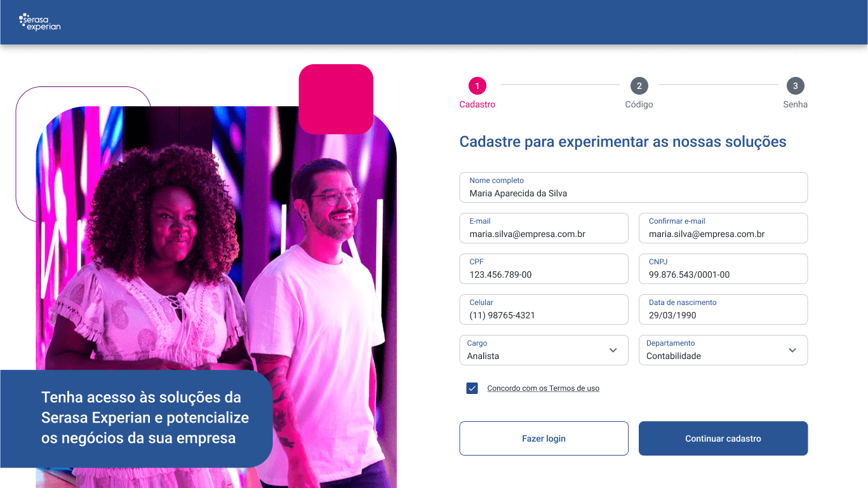Click into the CNPJ field

pos(723,269)
